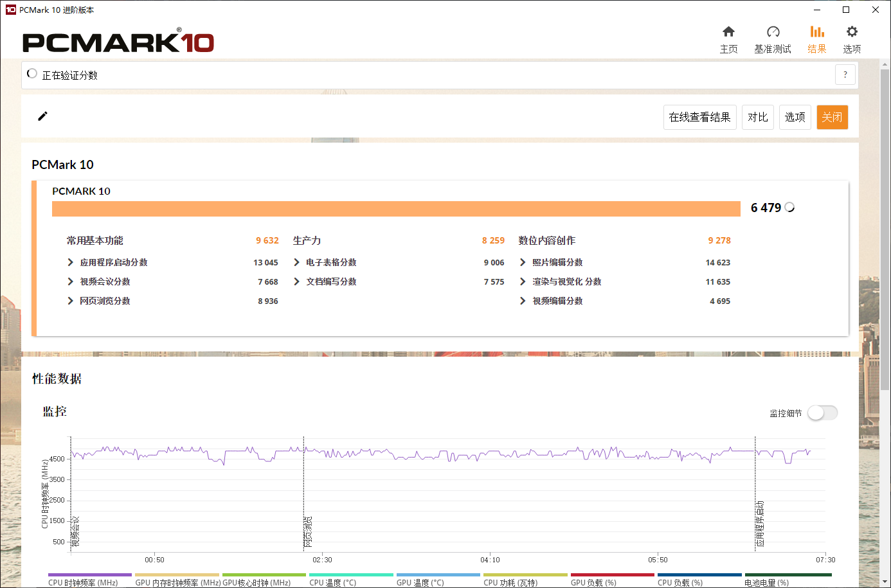891x588 pixels.
Task: Click the Home (主页) icon
Action: [x=728, y=32]
